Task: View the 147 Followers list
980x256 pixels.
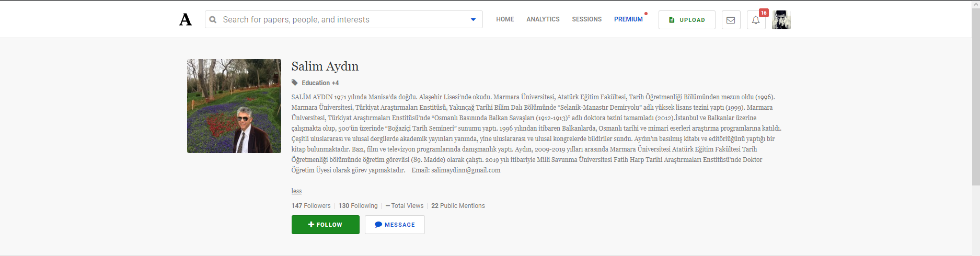Action: click(x=311, y=206)
